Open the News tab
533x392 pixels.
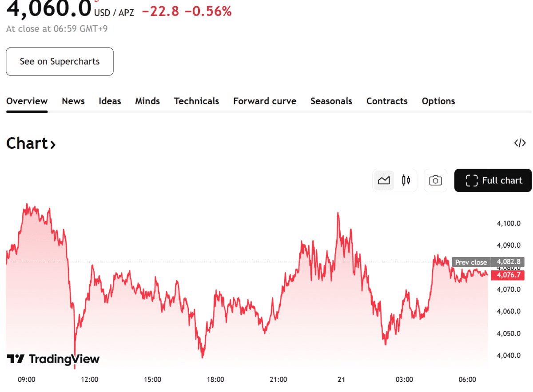pos(73,101)
